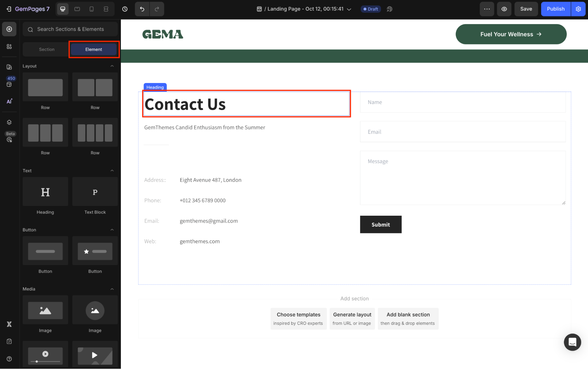Screen dimensions: 588x369
Task: Collapse the Text elements group
Action: [112, 171]
